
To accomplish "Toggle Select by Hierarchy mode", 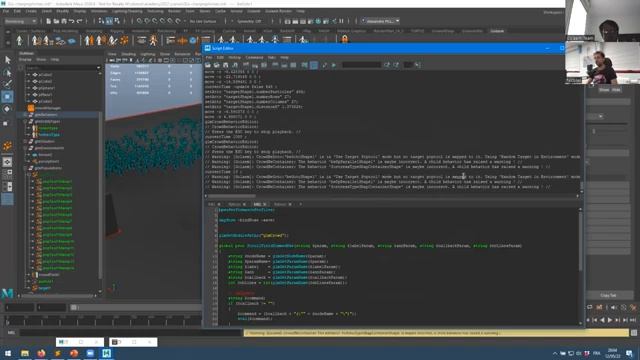I will 102,21.
